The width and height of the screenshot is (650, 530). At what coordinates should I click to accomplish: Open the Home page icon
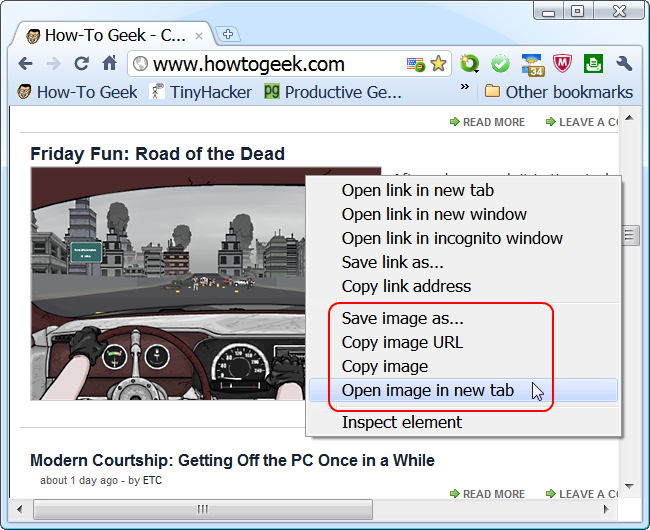coord(109,63)
